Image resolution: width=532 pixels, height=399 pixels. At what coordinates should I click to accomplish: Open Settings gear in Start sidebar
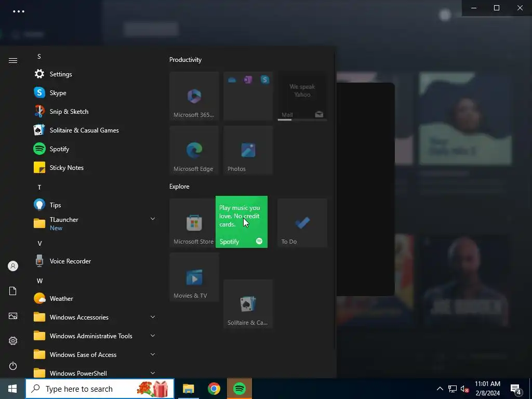13,341
